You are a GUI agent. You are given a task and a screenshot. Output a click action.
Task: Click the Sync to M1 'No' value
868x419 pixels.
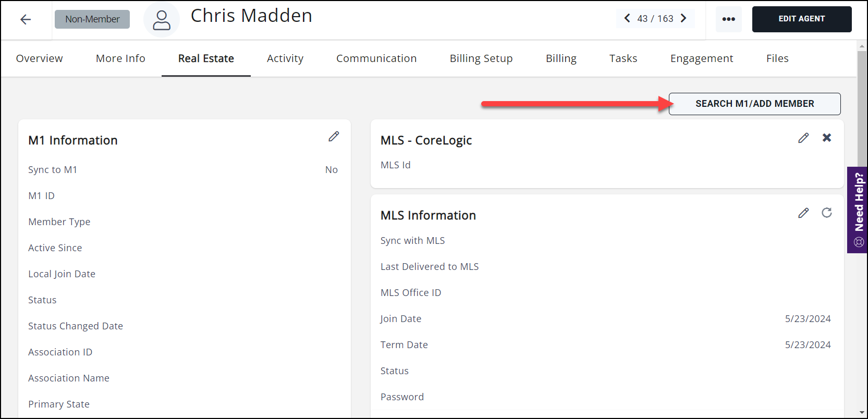coord(332,170)
